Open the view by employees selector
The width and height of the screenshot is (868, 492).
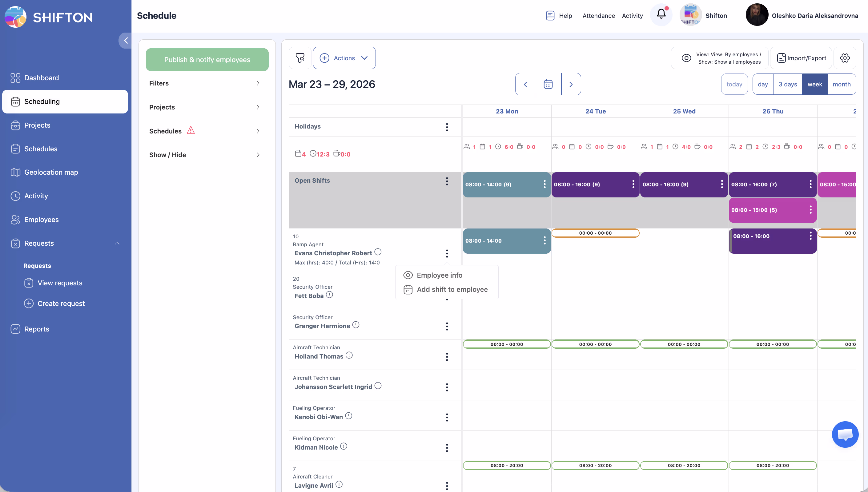(720, 58)
